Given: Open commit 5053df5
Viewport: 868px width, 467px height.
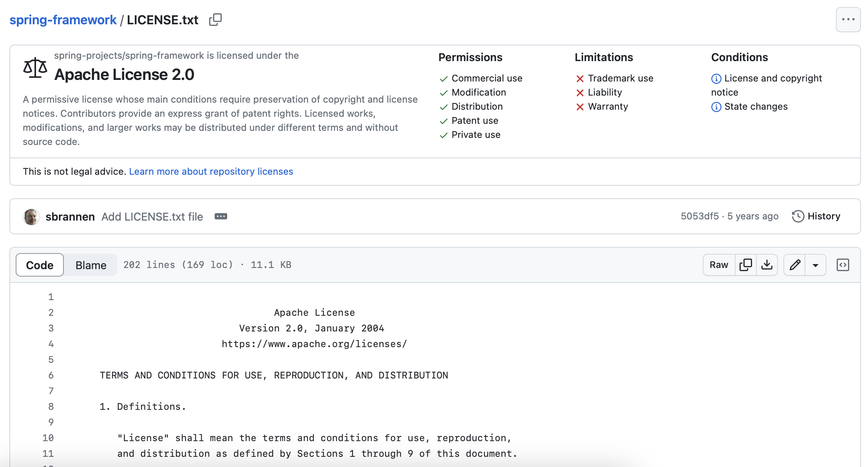Looking at the screenshot, I should 700,216.
